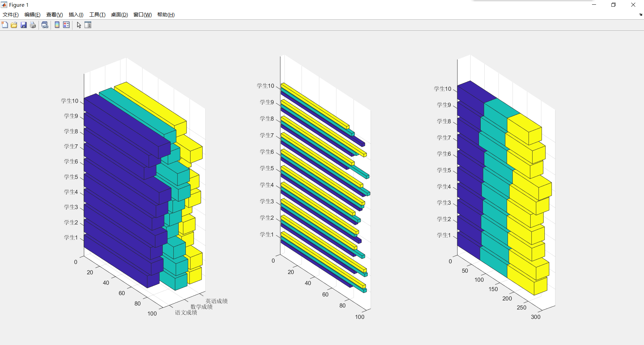
Task: Open the 帮助(H) menu
Action: tap(166, 15)
